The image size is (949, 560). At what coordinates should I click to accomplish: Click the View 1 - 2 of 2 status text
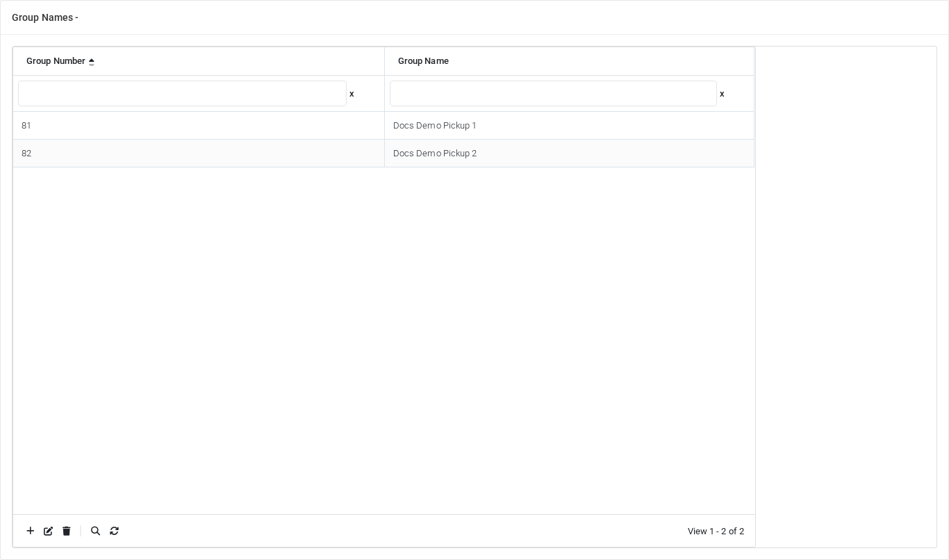point(716,532)
